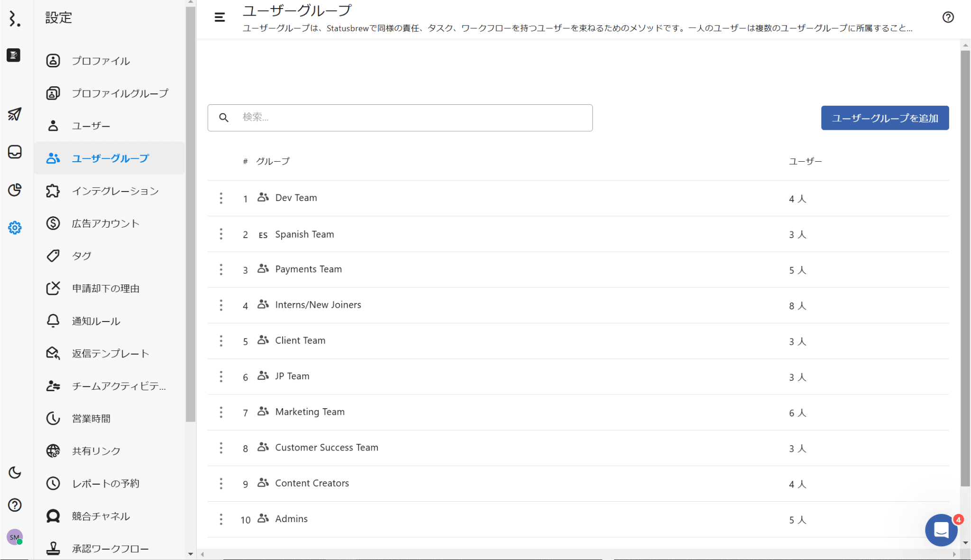Open the Payments Team group

pos(308,269)
